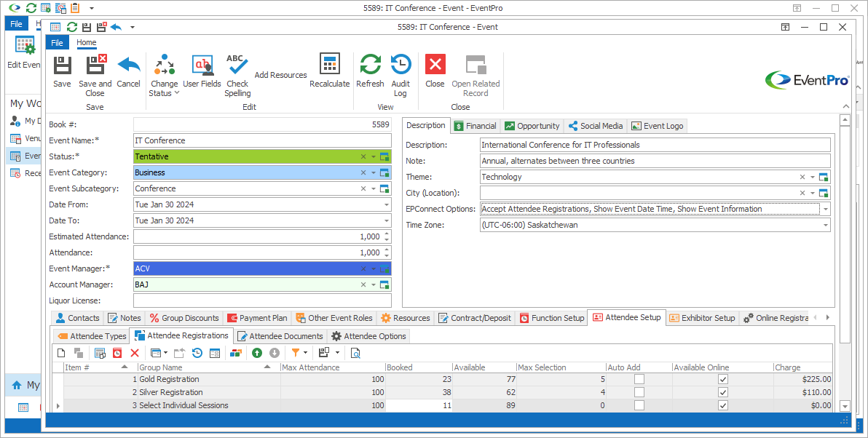
Task: Decrease Attendance with spinner down
Action: point(387,255)
